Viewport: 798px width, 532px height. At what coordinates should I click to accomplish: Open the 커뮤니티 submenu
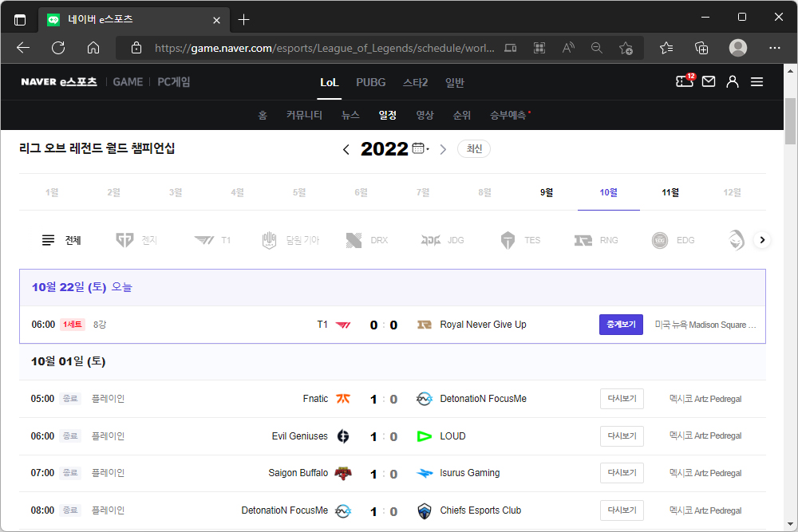point(304,116)
